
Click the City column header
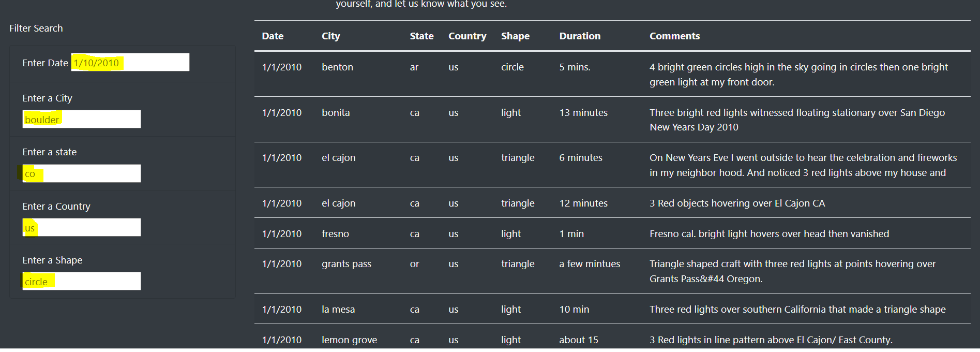[331, 36]
